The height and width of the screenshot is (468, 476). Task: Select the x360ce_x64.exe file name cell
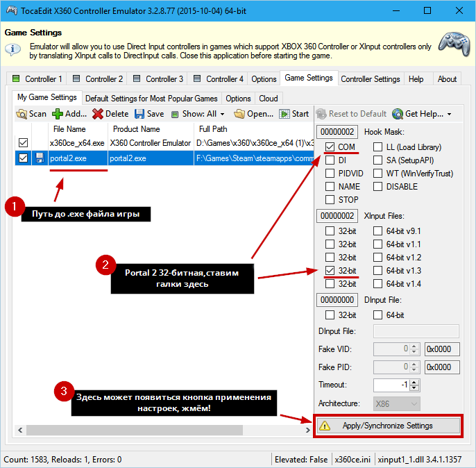tap(78, 143)
